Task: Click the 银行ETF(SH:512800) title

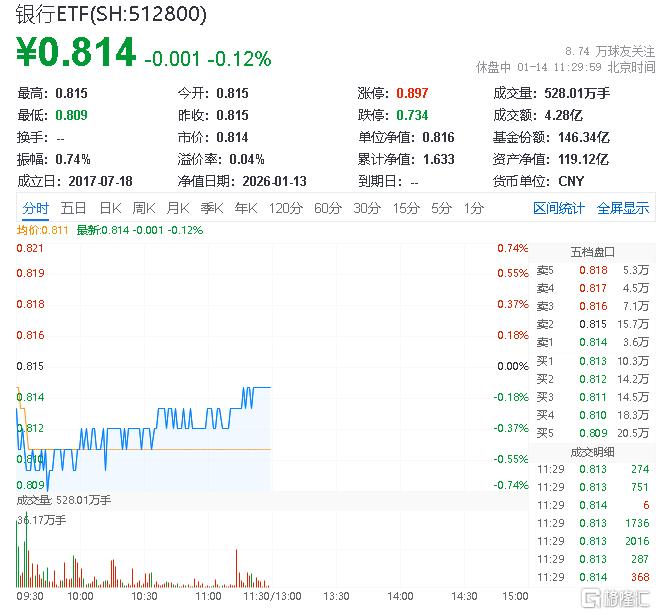Action: 111,14
